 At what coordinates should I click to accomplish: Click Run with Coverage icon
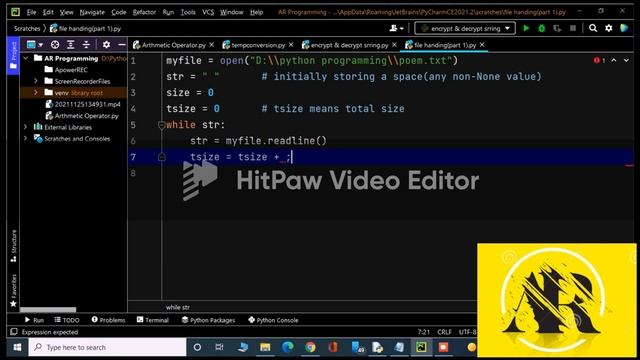pos(557,28)
